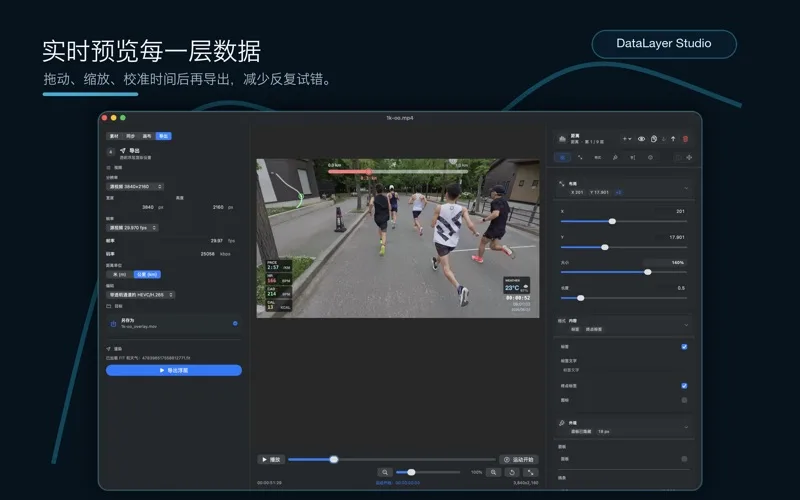Click the video timeline scrubber handle
The height and width of the screenshot is (500, 800).
pyautogui.click(x=334, y=460)
